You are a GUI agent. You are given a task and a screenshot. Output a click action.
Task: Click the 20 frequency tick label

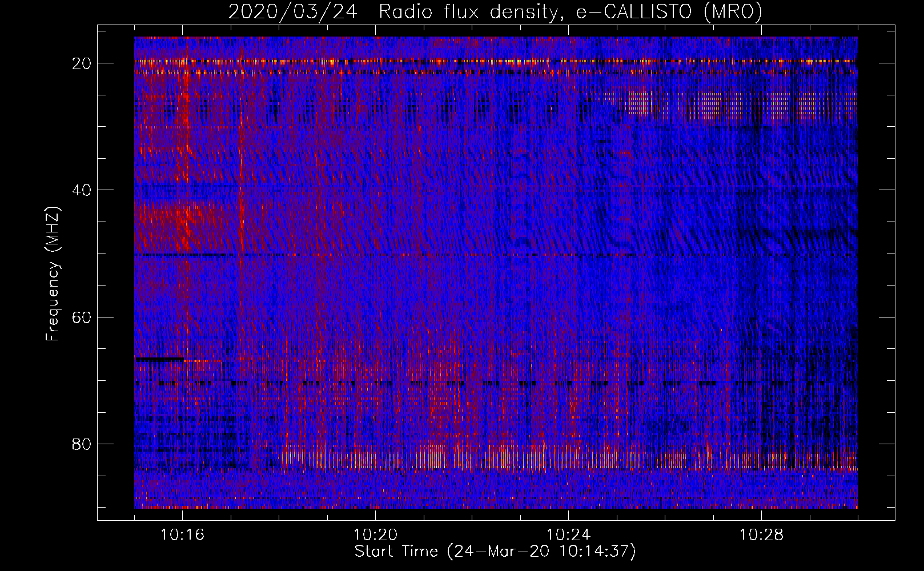click(x=82, y=63)
